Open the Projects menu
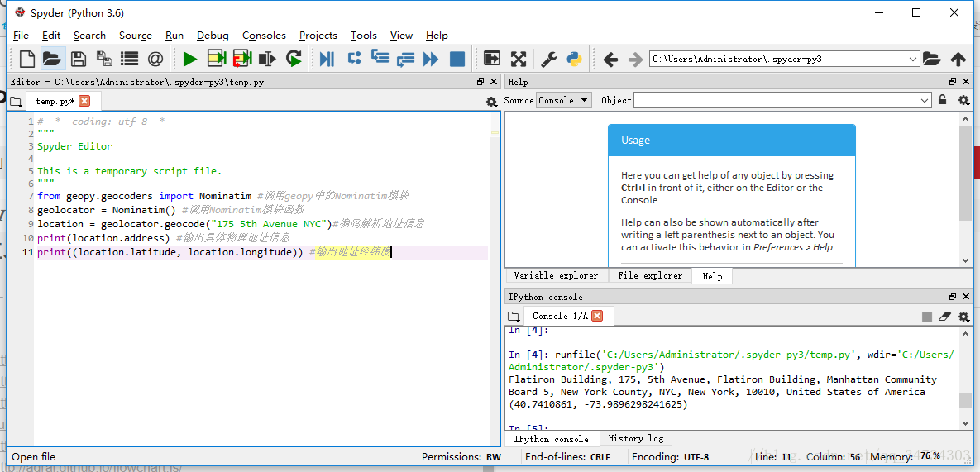This screenshot has width=980, height=472. coord(318,36)
